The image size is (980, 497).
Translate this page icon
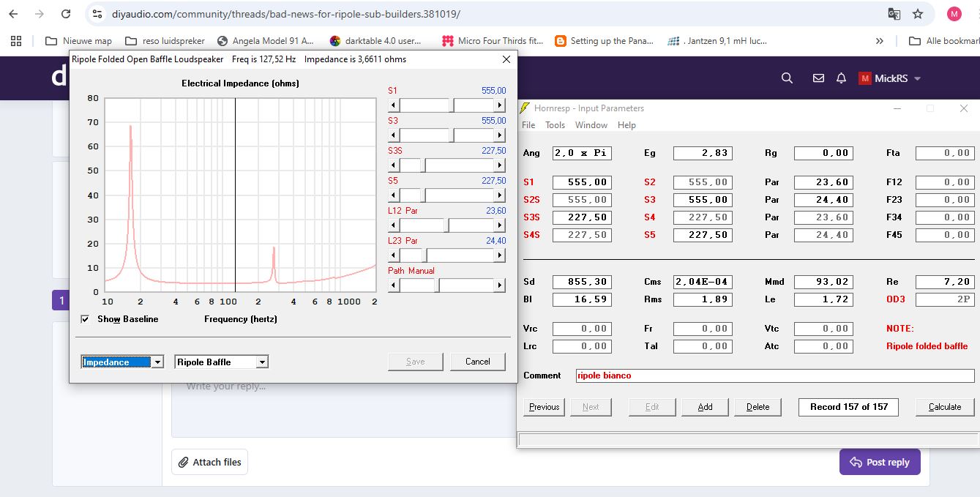[894, 14]
